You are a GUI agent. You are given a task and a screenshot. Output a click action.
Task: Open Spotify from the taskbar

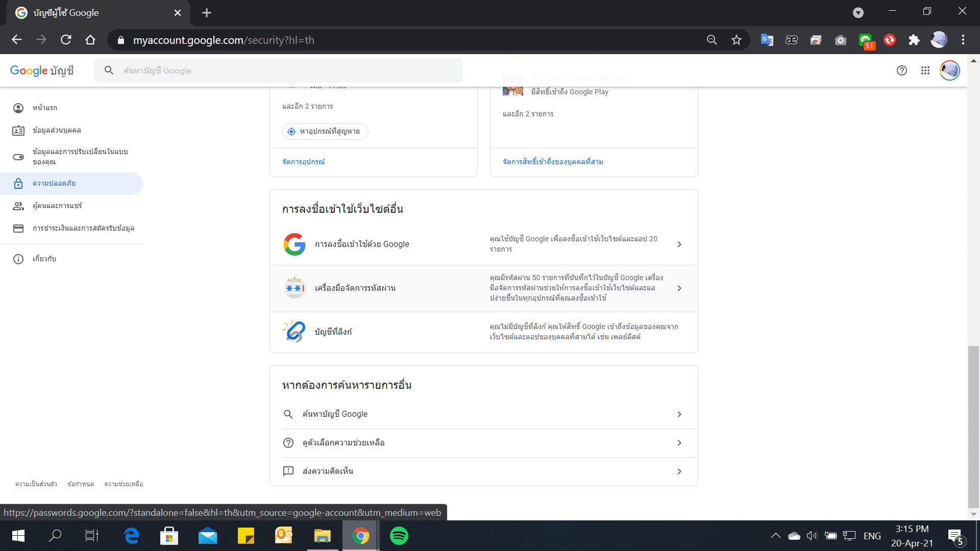(399, 536)
